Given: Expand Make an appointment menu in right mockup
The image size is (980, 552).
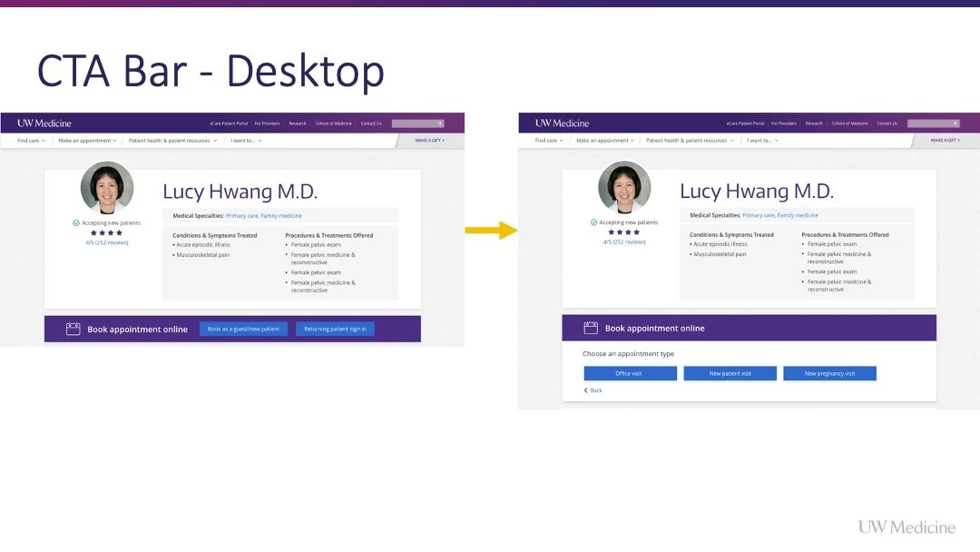Looking at the screenshot, I should click(605, 141).
